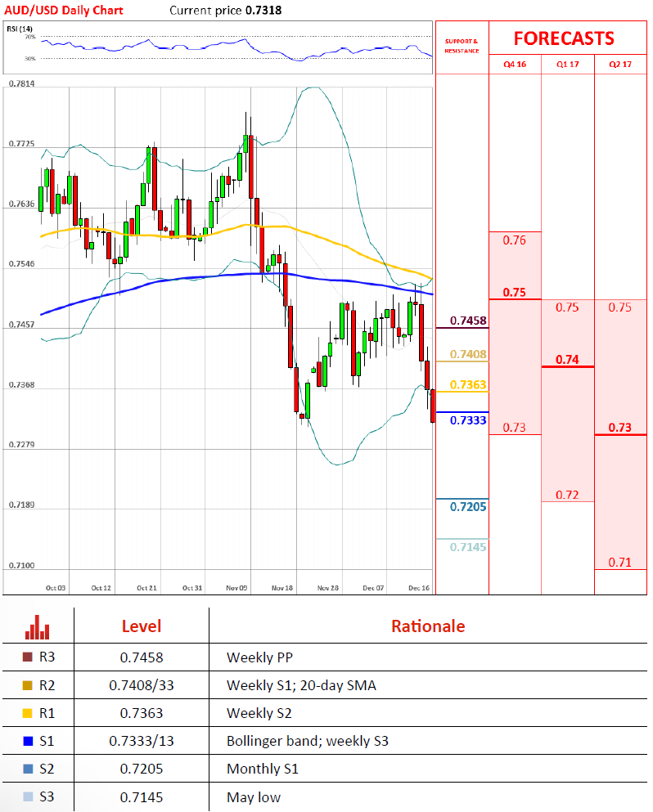
Task: Click the 0.7333 support label beside chart
Action: 468,420
